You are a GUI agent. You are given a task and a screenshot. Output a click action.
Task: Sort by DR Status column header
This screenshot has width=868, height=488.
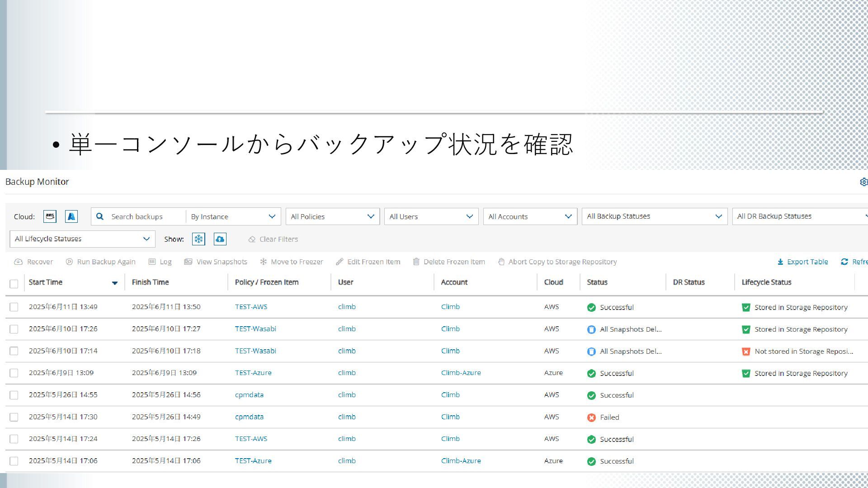[x=689, y=282]
